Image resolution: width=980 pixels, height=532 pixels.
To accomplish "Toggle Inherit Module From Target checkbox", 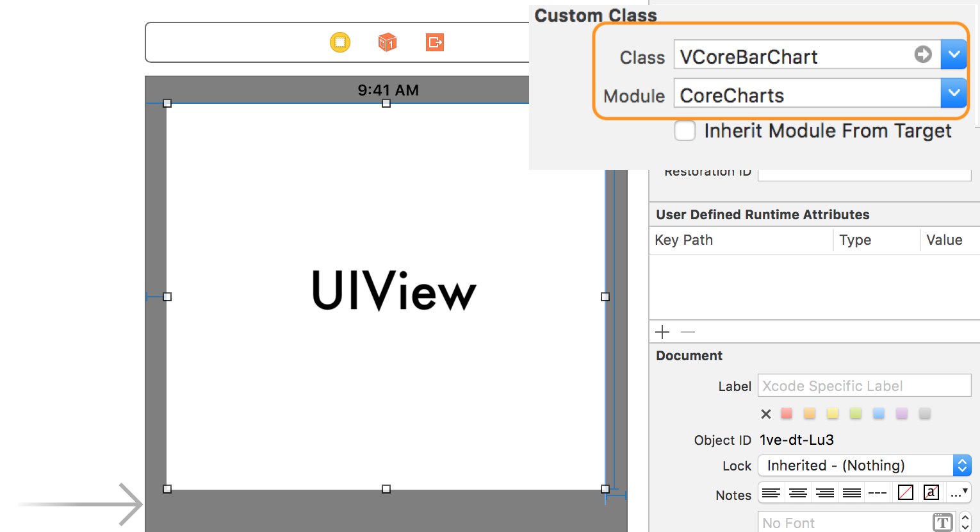I will coord(685,131).
